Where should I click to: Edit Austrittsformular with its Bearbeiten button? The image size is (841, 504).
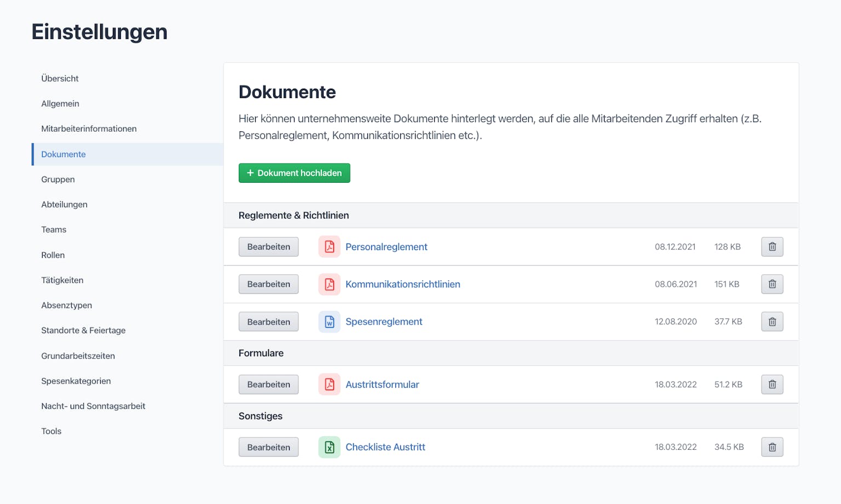[268, 384]
